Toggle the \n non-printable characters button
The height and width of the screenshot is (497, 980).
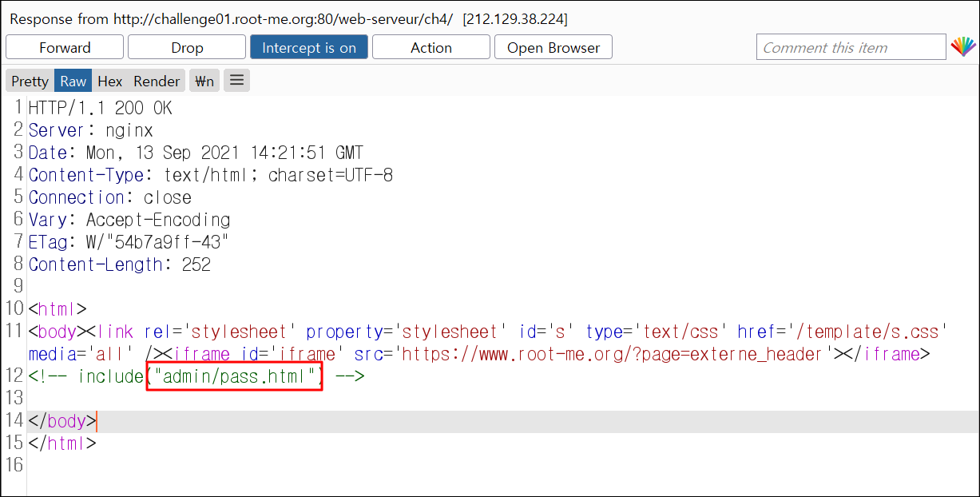pos(204,81)
